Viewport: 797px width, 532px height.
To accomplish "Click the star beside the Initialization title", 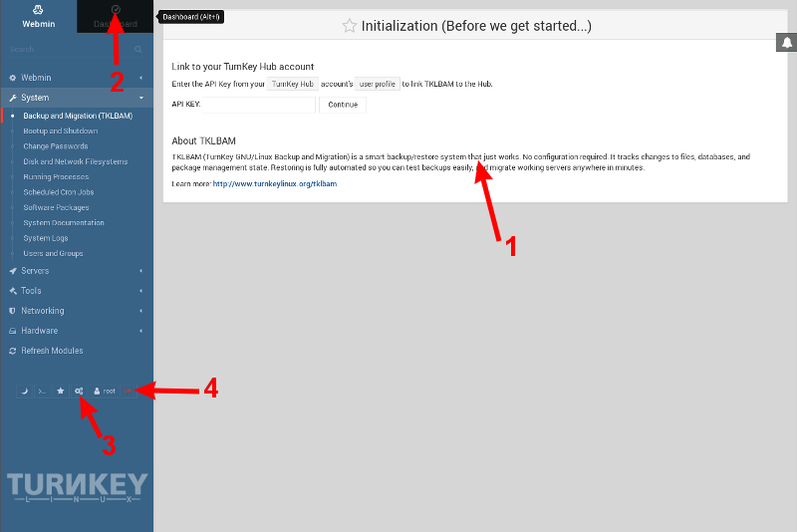I will [349, 27].
